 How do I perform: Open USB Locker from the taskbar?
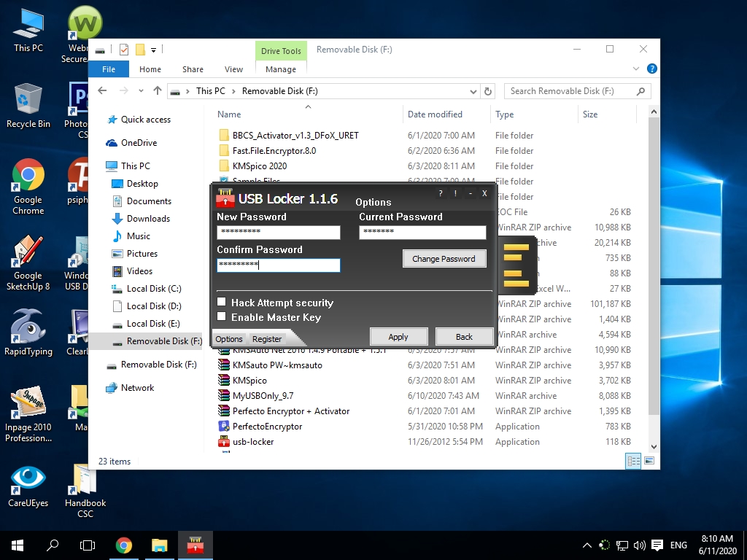[x=195, y=545]
